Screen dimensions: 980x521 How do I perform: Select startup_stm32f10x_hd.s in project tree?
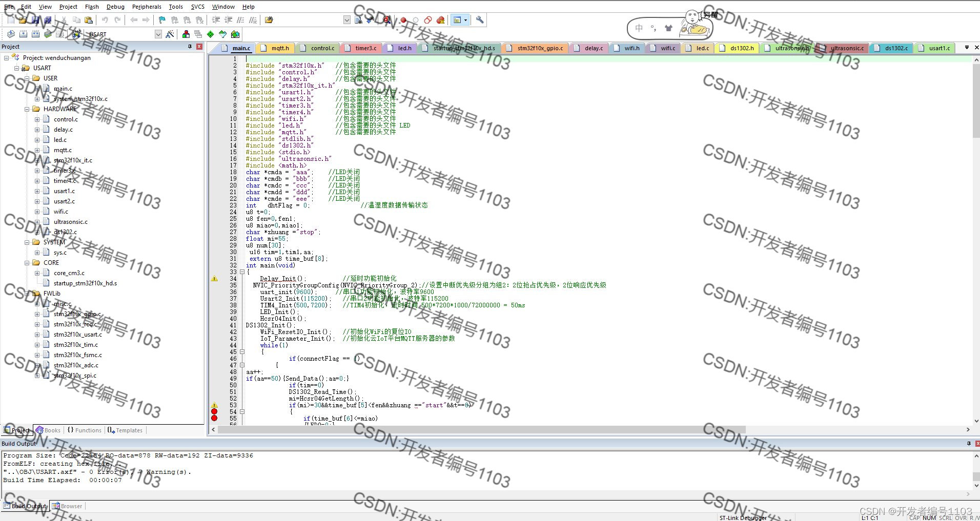(x=85, y=283)
